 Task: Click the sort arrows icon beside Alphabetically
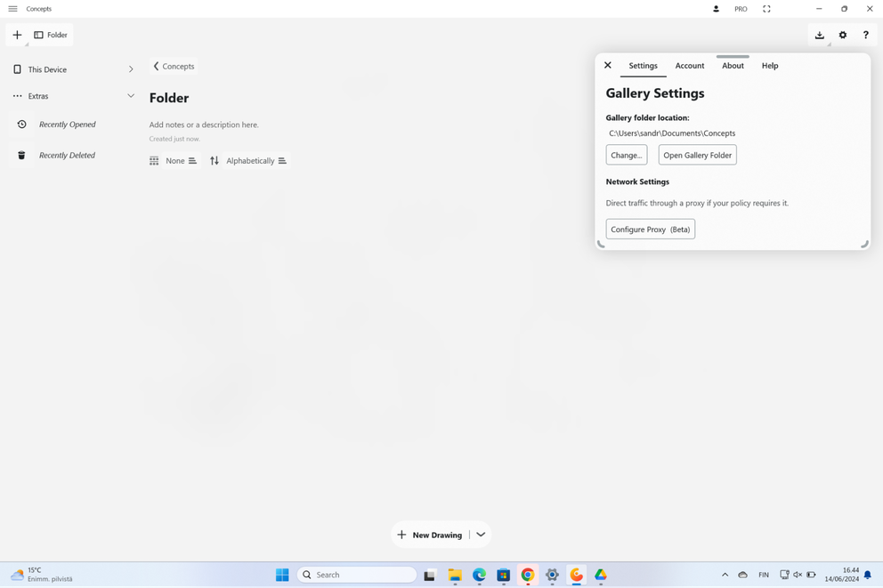point(214,160)
